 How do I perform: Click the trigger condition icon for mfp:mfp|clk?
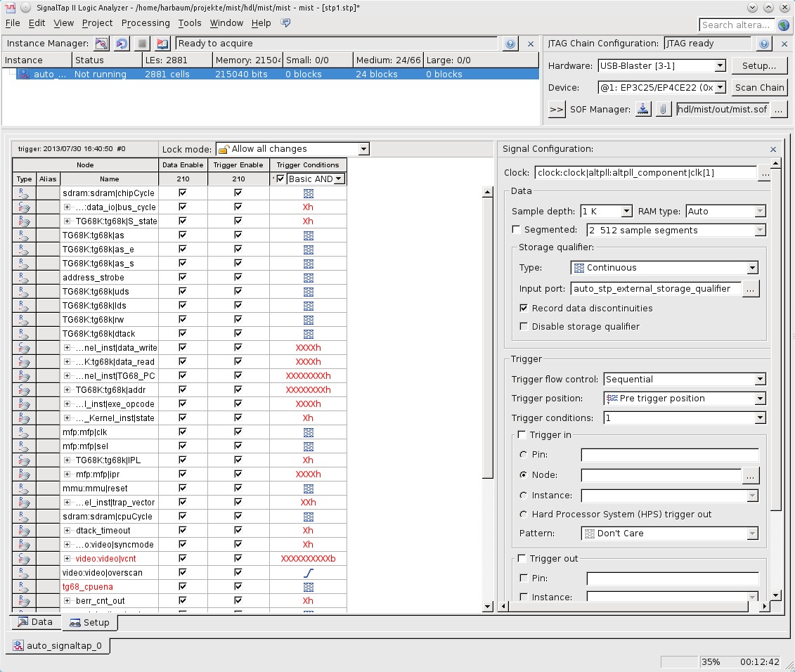(309, 432)
